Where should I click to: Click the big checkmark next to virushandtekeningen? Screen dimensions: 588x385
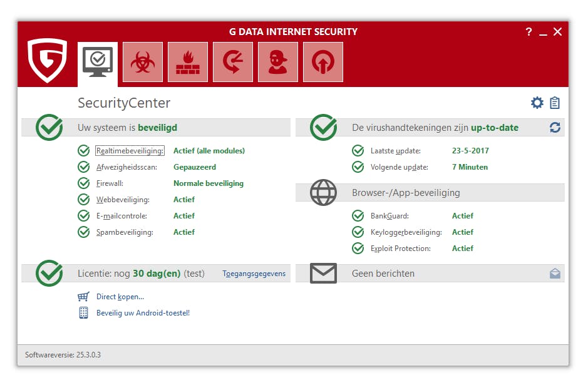tap(324, 128)
